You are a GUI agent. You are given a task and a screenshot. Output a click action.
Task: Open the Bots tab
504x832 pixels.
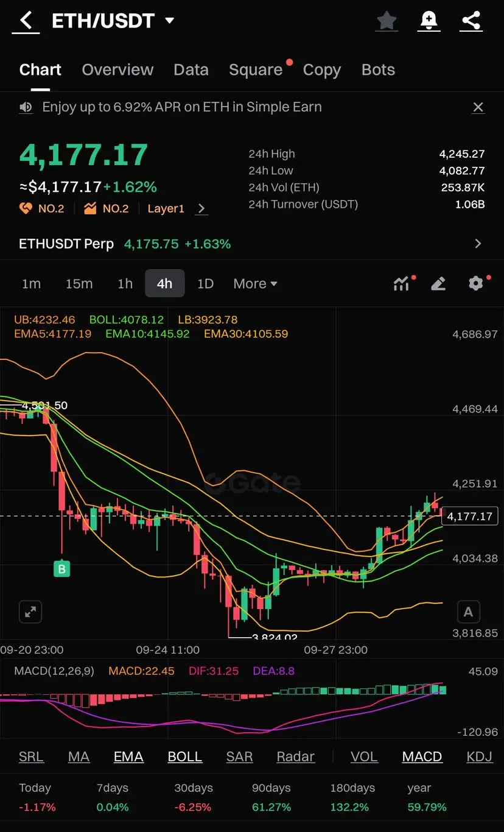click(x=378, y=70)
